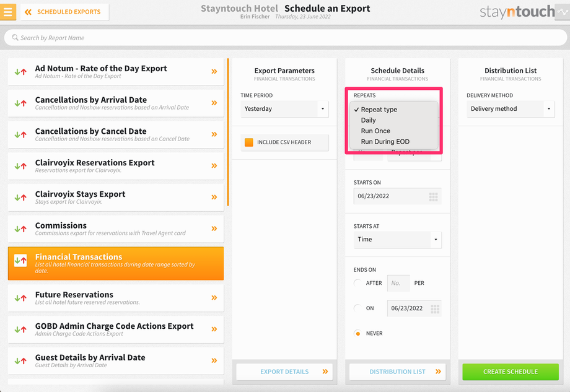Select Ad Notum - Rate of the Day Export
570x392 pixels.
click(116, 72)
